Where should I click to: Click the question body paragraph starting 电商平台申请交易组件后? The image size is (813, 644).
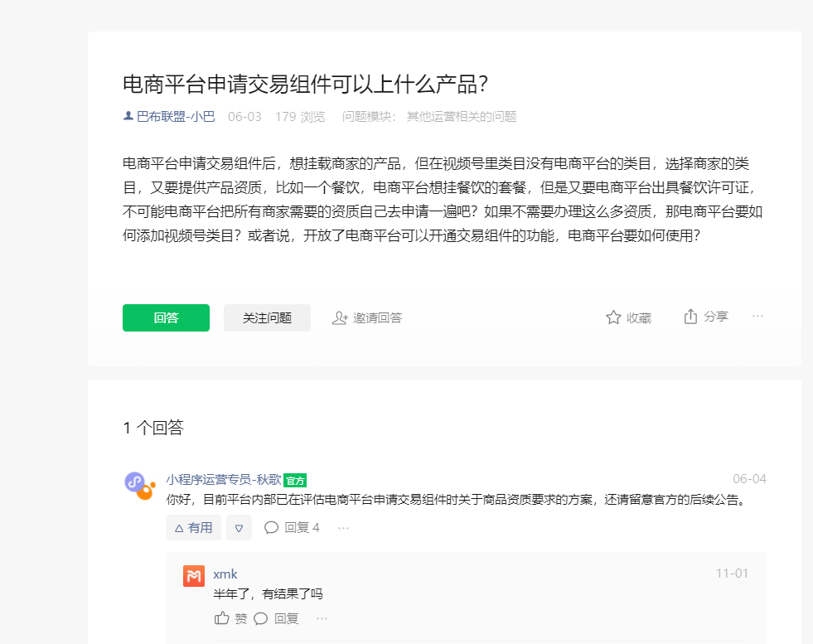tap(443, 200)
